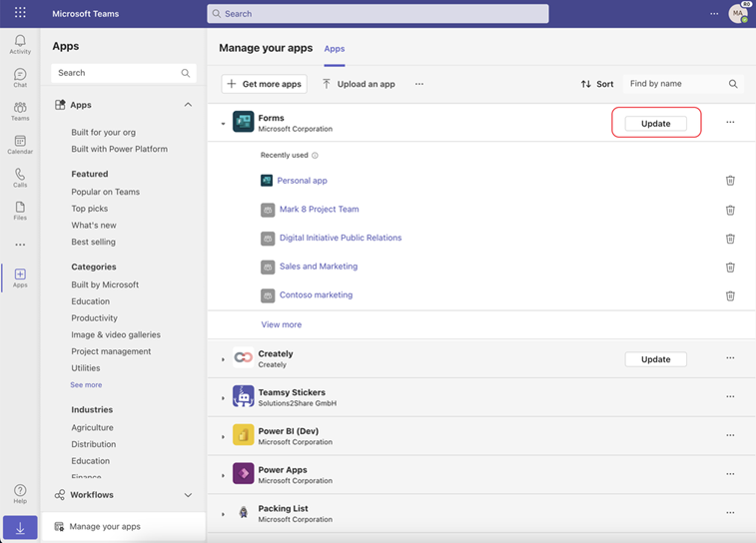Open Teams in the left rail
Viewport: 756px width, 543px height.
(x=20, y=111)
